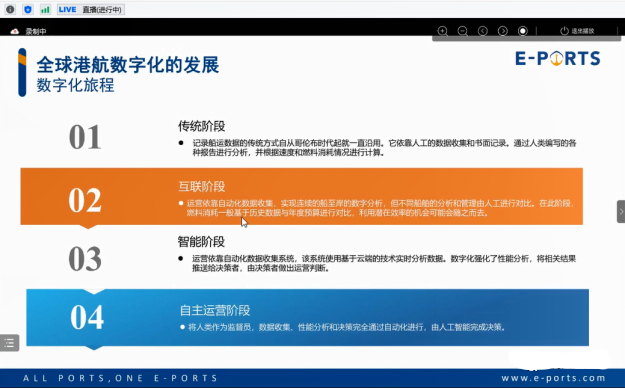Click the meeting info icon
Viewport: 625px width, 389px height.
(x=10, y=9)
